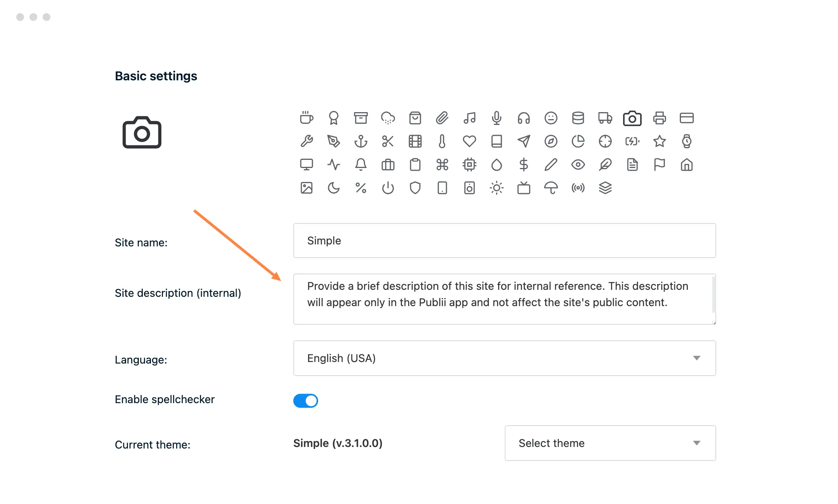Image resolution: width=838 pixels, height=504 pixels.
Task: Click into the Site name field
Action: (x=504, y=241)
